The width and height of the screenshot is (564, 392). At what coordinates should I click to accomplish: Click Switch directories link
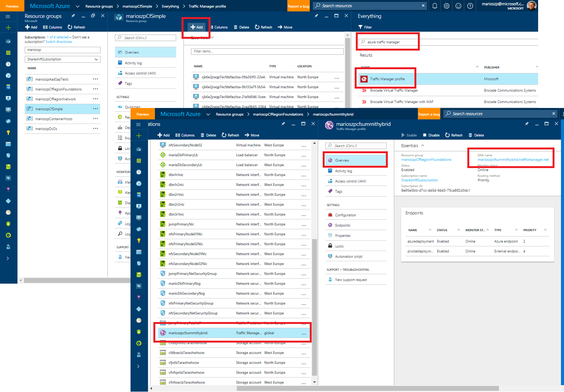pyautogui.click(x=59, y=42)
